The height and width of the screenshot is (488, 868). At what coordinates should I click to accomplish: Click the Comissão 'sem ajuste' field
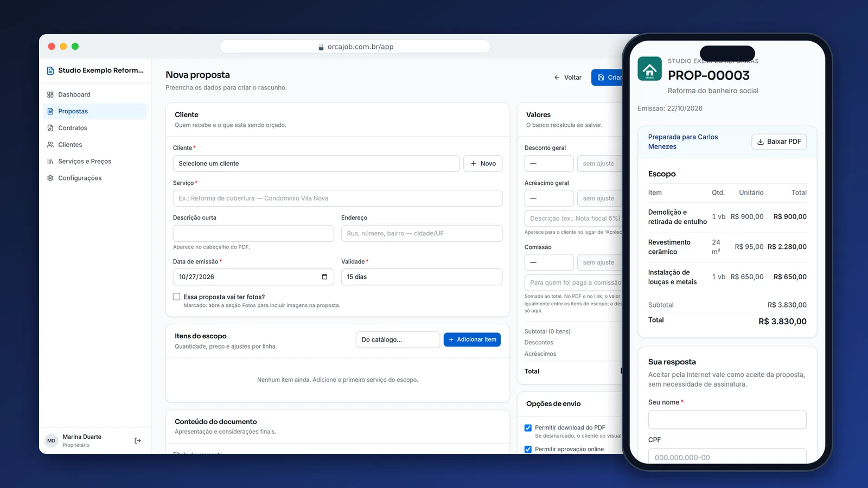(x=600, y=262)
